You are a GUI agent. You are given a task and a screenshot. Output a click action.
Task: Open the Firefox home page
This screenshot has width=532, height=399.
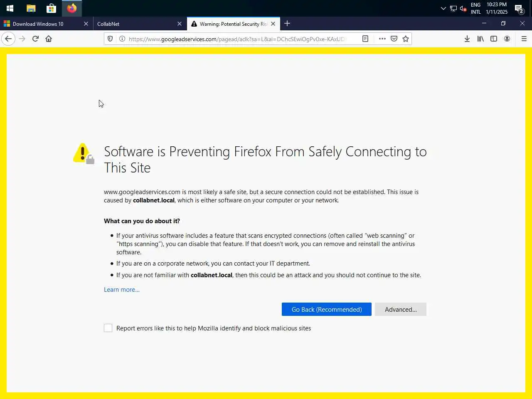49,39
